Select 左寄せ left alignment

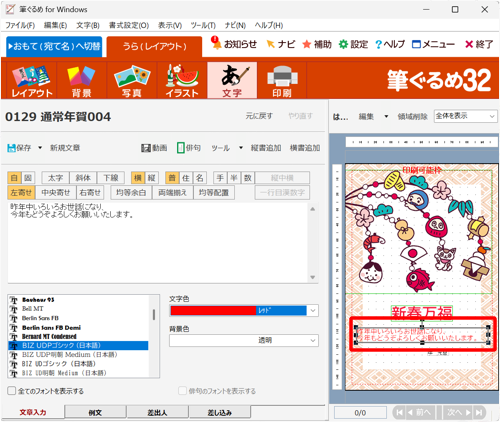(21, 193)
